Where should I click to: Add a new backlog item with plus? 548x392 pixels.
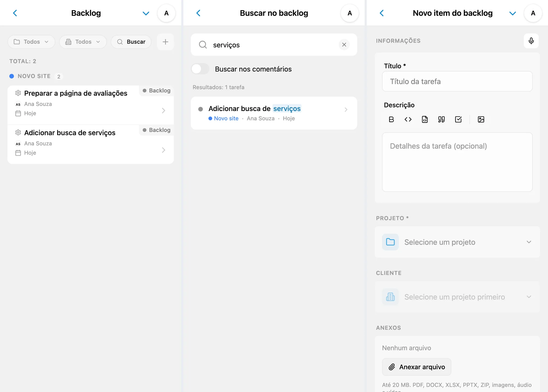[165, 42]
